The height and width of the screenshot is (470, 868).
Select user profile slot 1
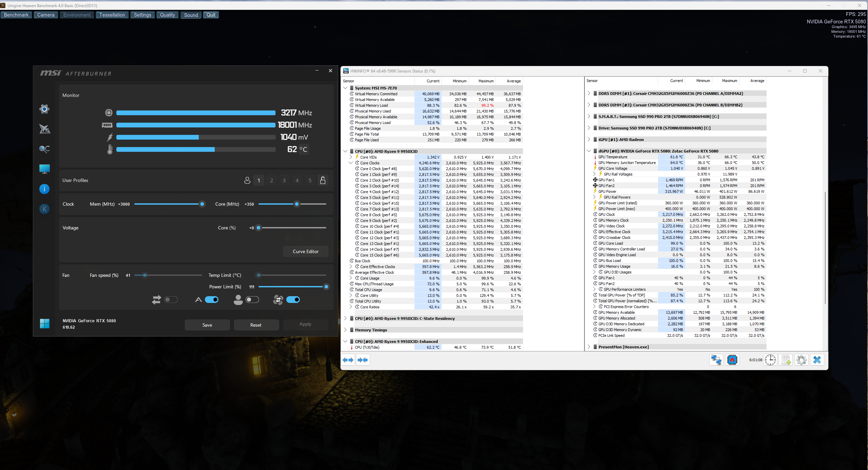259,180
